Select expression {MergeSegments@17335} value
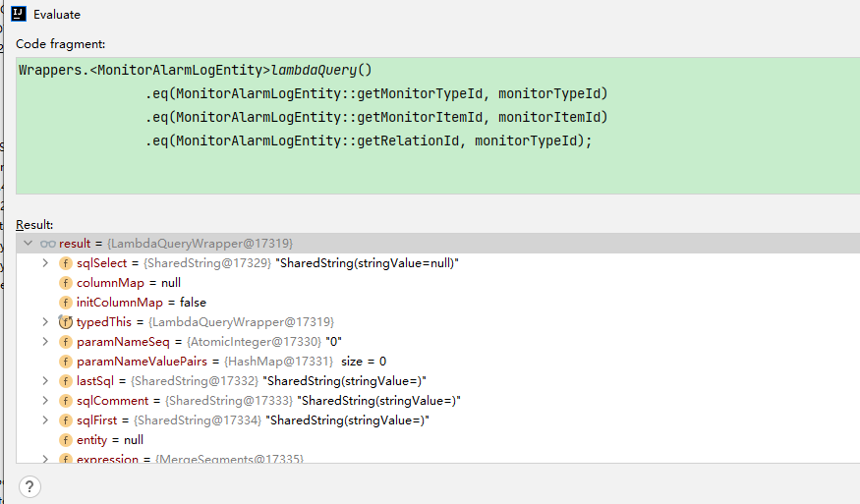The image size is (860, 504). 229,459
